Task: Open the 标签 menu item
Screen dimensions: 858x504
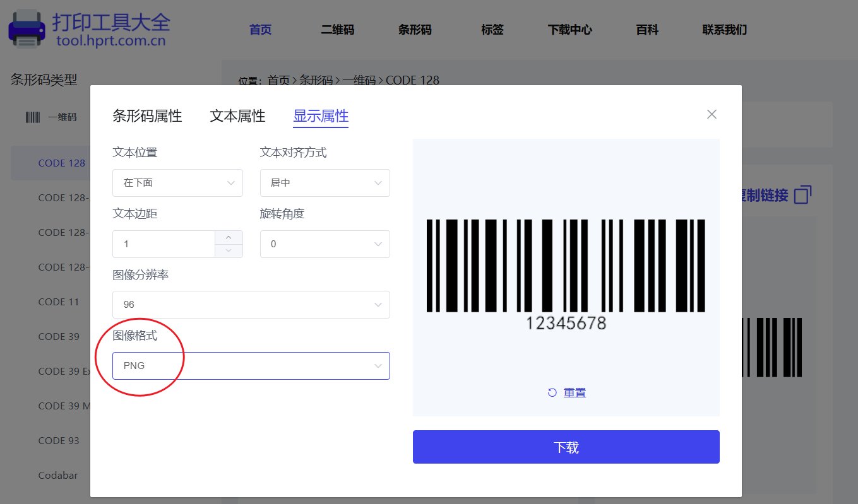Action: (x=492, y=30)
